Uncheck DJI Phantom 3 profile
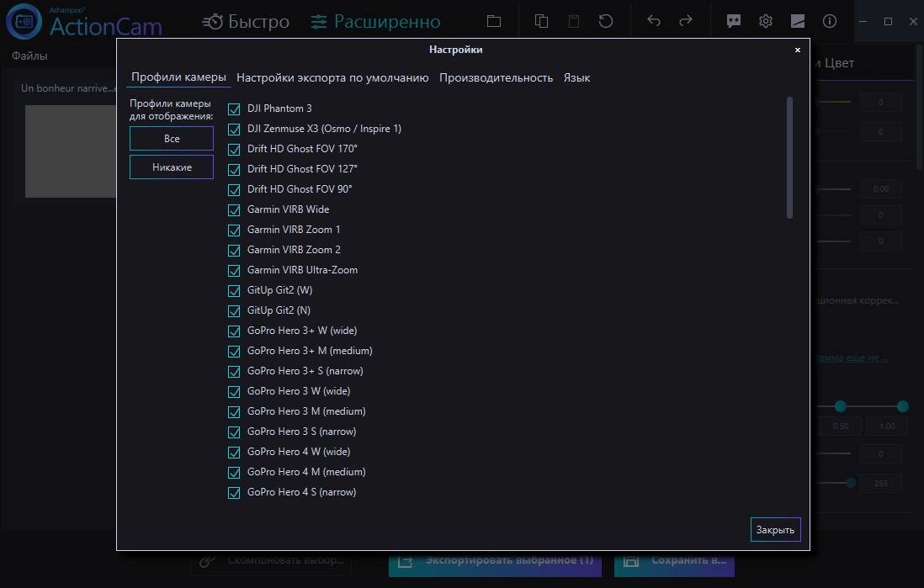The height and width of the screenshot is (588, 924). (234, 109)
